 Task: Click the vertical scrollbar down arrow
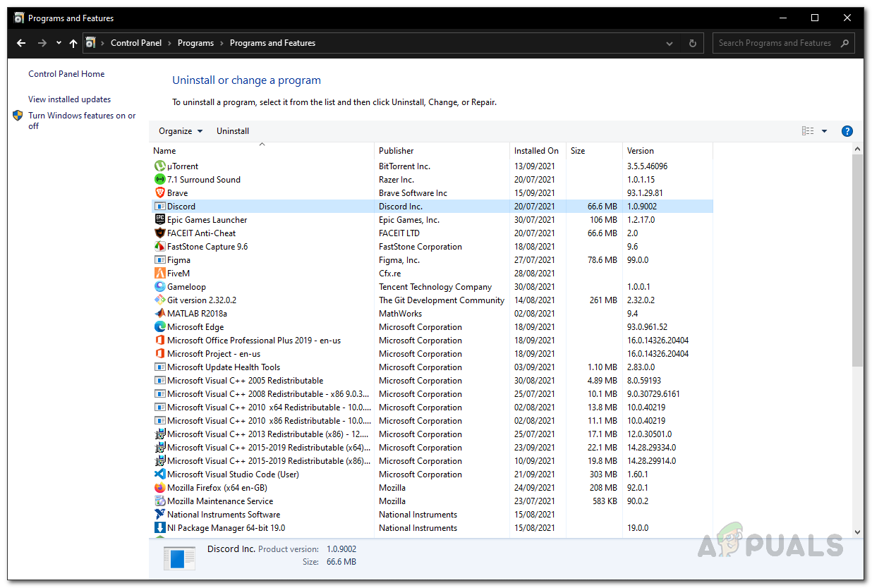[x=858, y=532]
